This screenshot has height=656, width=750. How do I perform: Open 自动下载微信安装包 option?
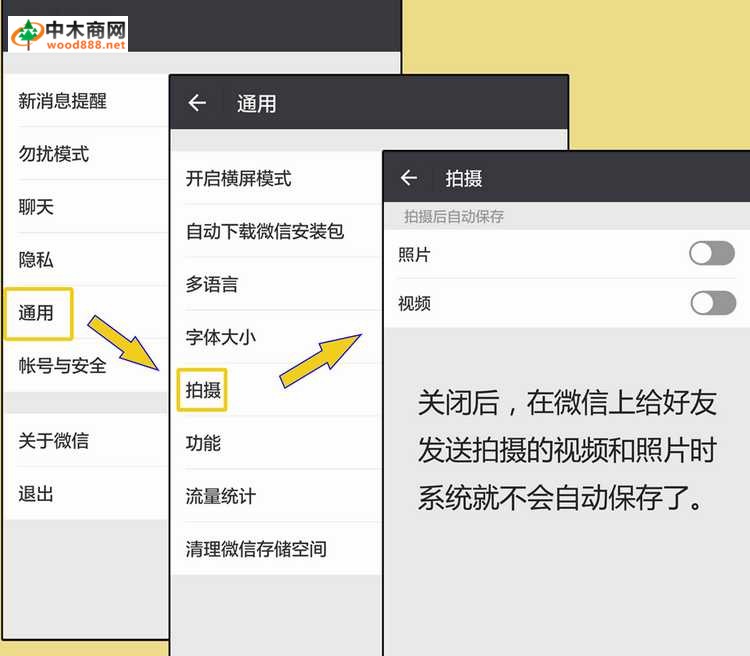click(277, 232)
